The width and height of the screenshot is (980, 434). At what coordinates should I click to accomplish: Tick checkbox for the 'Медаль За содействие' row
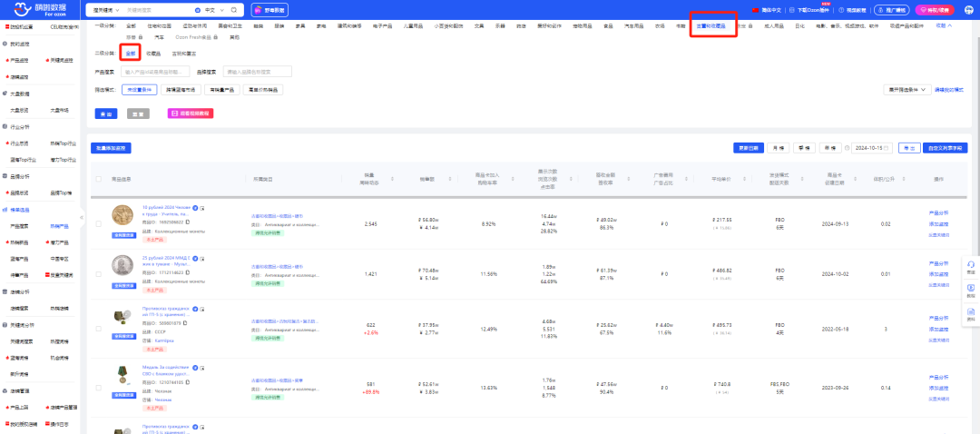(99, 388)
